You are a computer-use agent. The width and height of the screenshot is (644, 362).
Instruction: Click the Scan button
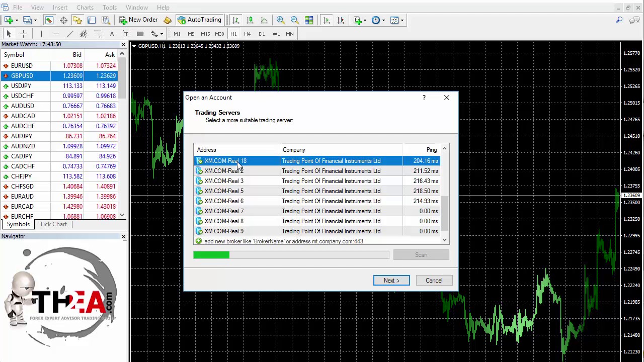(421, 255)
